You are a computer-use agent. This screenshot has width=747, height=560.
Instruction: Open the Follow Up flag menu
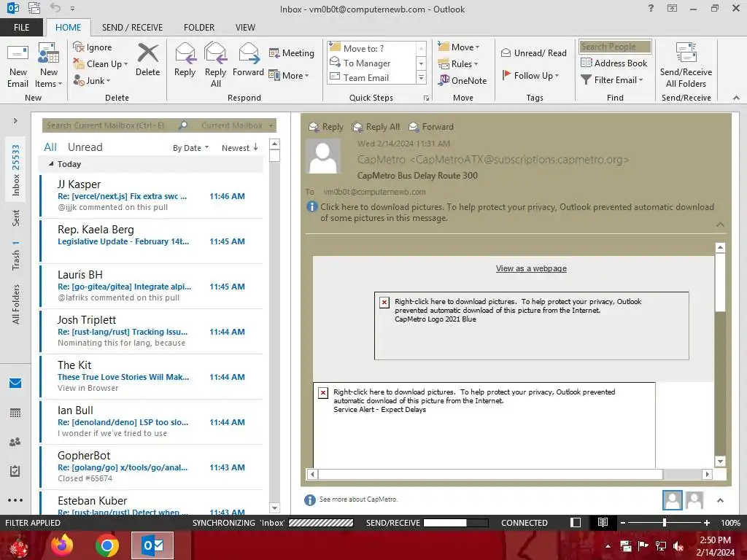pos(530,75)
